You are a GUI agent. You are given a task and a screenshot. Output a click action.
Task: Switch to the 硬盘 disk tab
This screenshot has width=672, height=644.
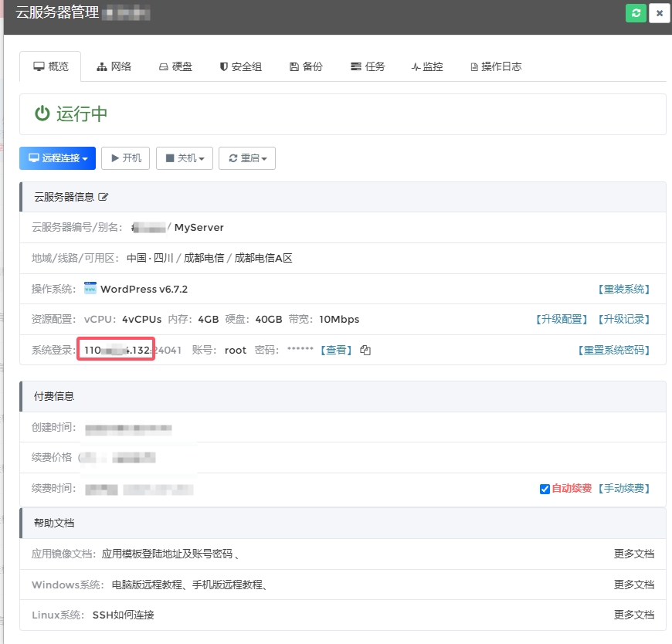(x=175, y=66)
